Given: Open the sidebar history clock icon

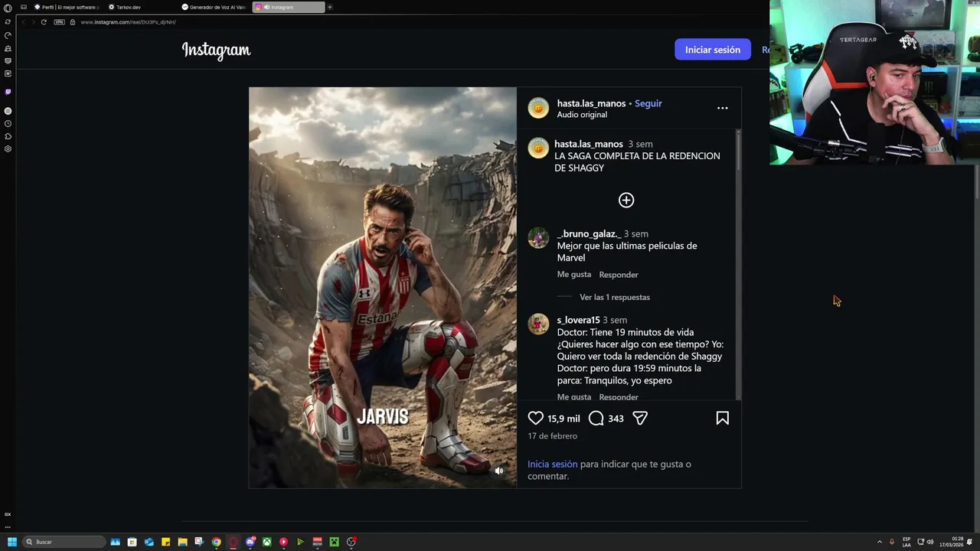Looking at the screenshot, I should click(x=8, y=123).
